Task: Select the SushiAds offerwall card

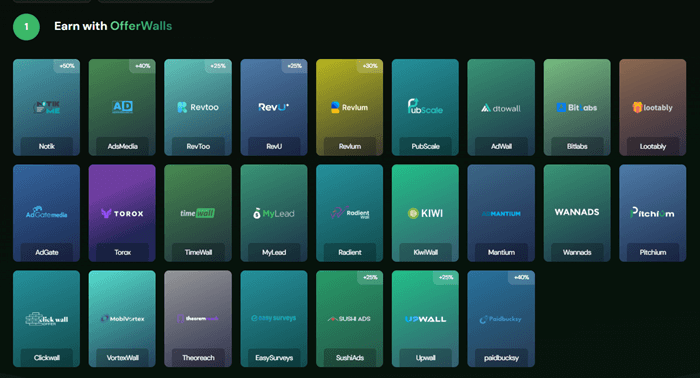Action: (x=350, y=319)
